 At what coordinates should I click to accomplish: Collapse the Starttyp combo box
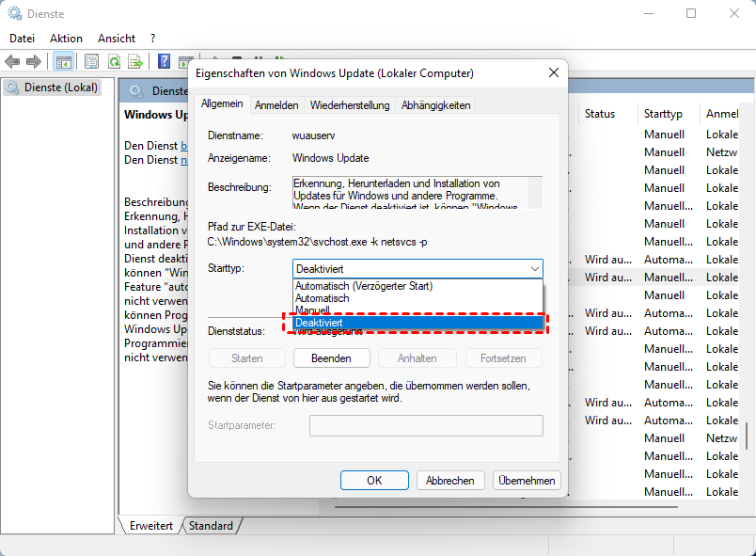tap(535, 269)
